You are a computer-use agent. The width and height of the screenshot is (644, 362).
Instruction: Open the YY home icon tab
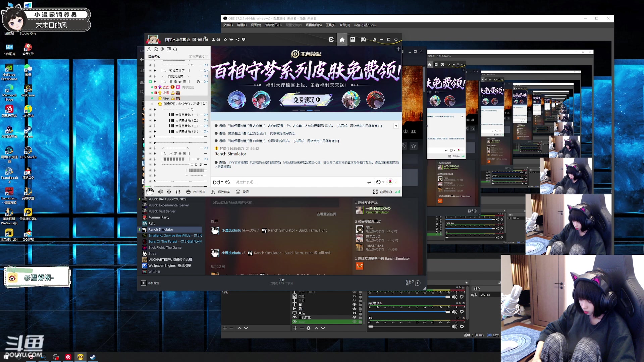click(x=342, y=40)
